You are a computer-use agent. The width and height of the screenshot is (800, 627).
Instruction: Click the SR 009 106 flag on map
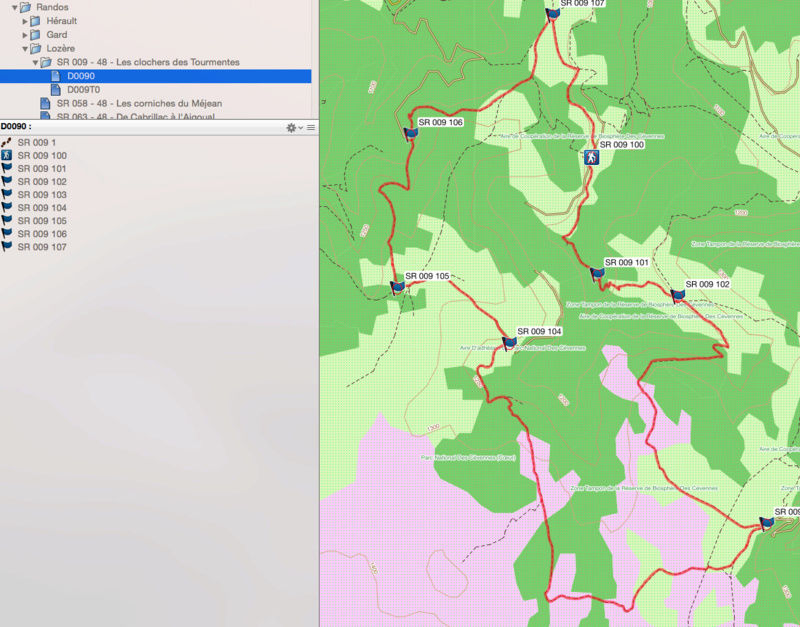(x=410, y=135)
